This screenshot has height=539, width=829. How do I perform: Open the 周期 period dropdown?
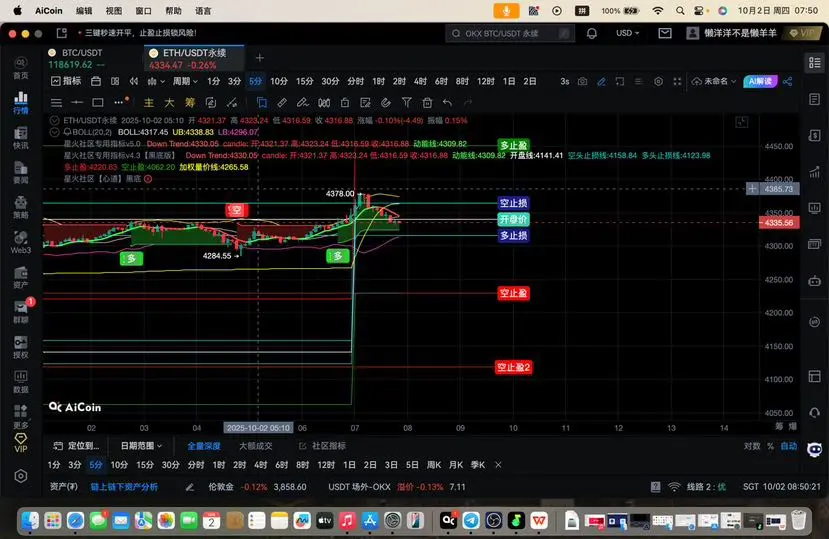[x=185, y=81]
